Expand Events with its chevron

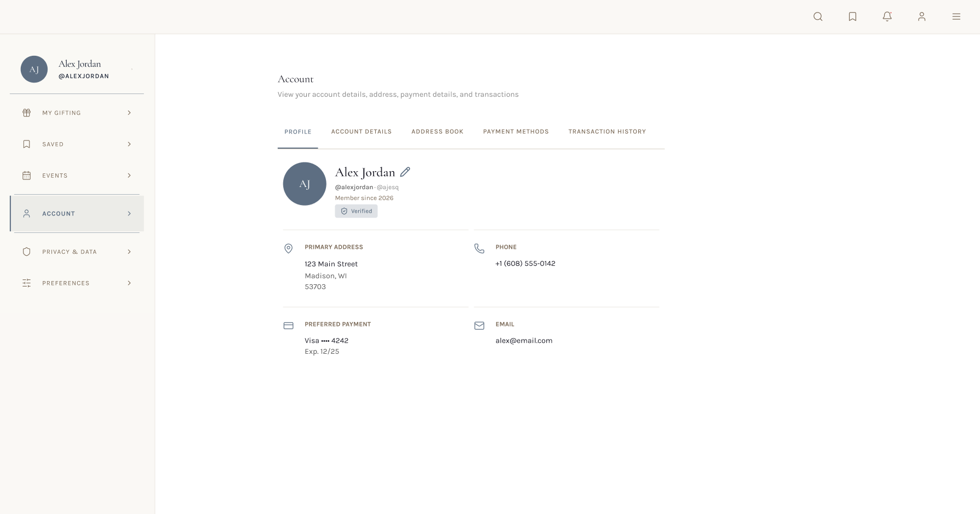pos(129,176)
